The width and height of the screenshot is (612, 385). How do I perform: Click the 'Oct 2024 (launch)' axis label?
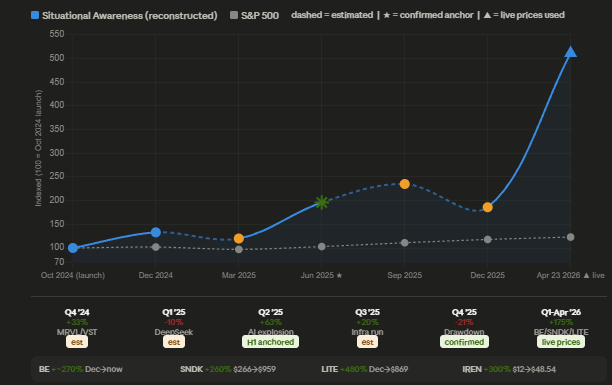73,275
